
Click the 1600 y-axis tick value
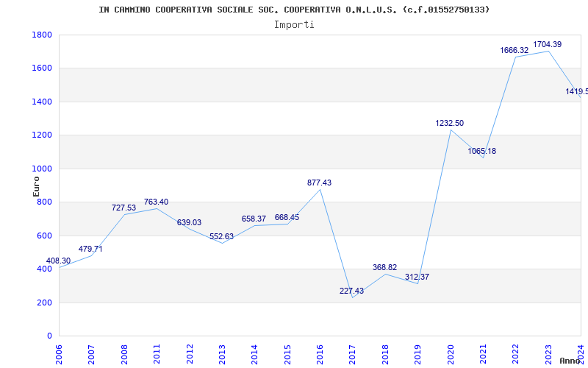(42, 68)
